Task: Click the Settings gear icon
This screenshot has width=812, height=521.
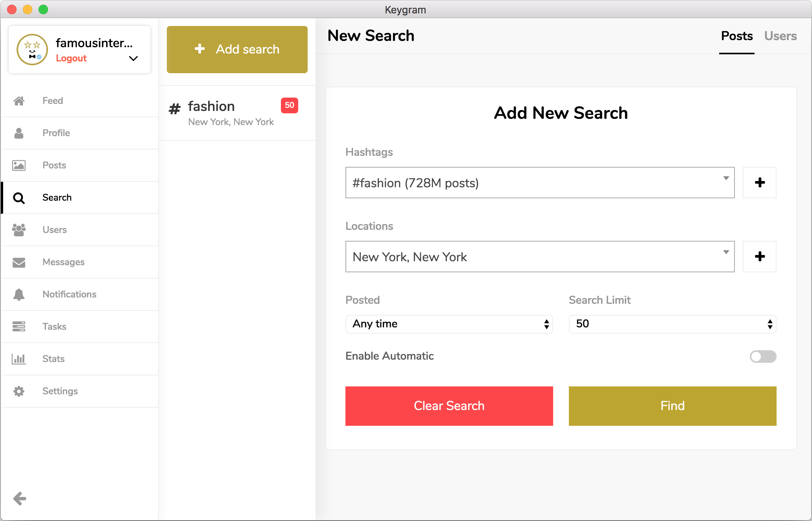Action: [19, 391]
